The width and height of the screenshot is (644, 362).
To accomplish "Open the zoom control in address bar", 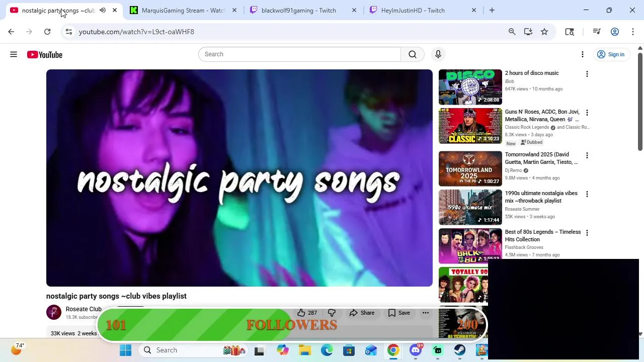I will (512, 32).
